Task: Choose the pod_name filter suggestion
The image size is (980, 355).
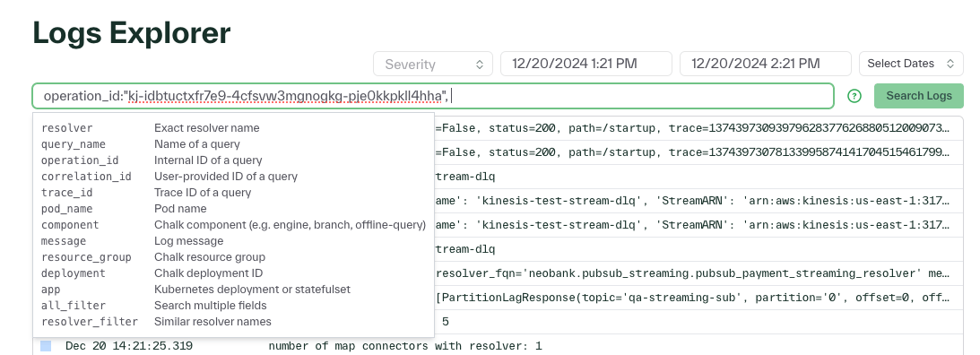Action: (x=233, y=209)
